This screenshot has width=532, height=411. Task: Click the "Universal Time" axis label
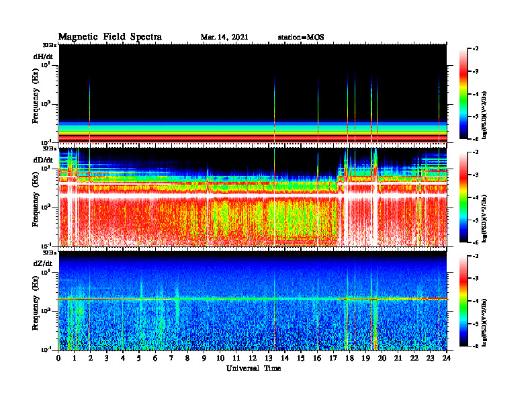point(253,368)
